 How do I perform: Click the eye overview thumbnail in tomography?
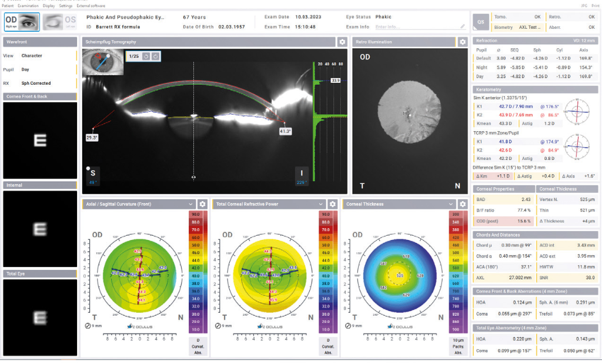[x=103, y=62]
